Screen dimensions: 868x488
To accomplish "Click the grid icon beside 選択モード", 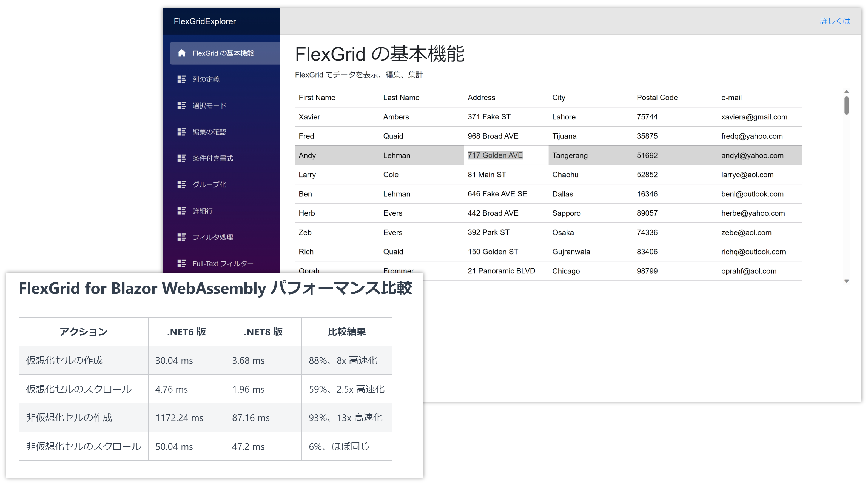I will (x=182, y=105).
